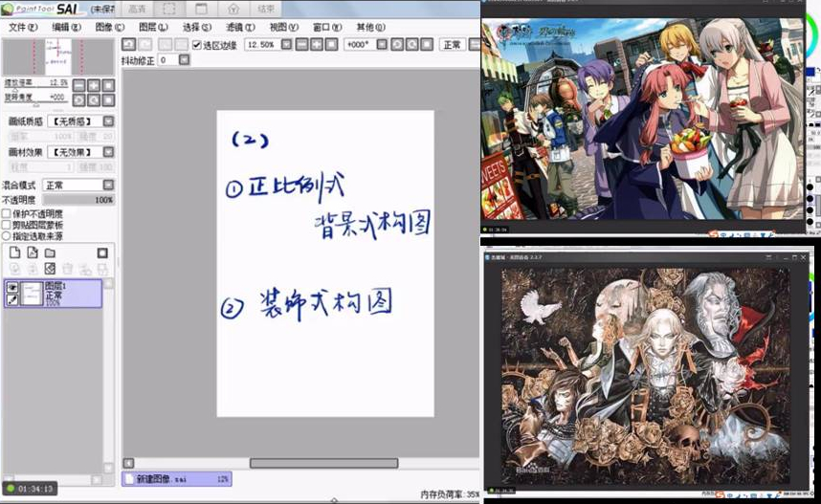821x504 pixels.
Task: Hide 图层1 using eye icon
Action: click(11, 287)
